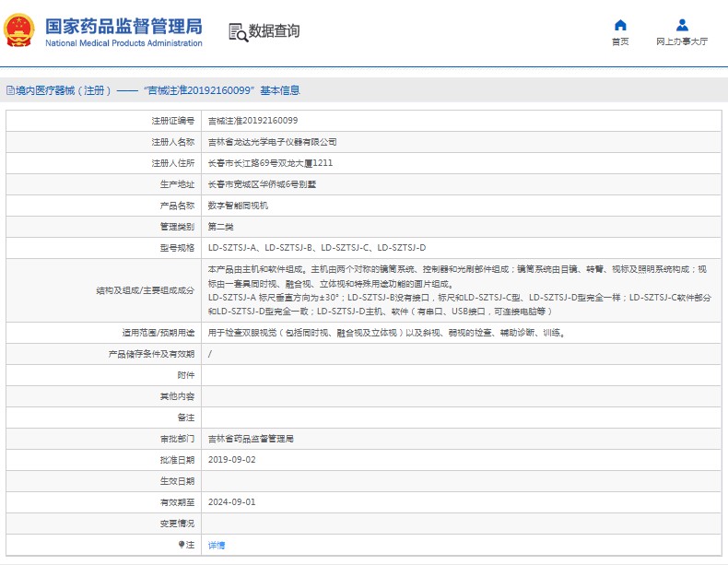Click the 附件 row label
The height and width of the screenshot is (565, 728).
186,375
